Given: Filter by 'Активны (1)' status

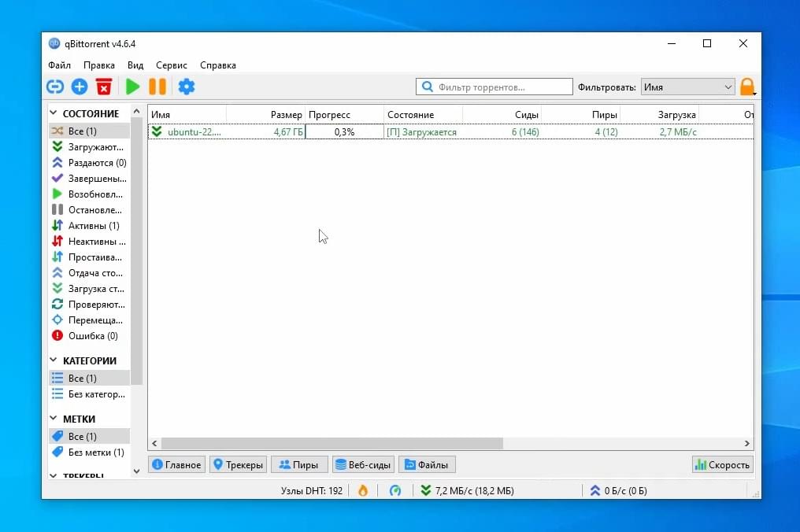Looking at the screenshot, I should point(89,225).
